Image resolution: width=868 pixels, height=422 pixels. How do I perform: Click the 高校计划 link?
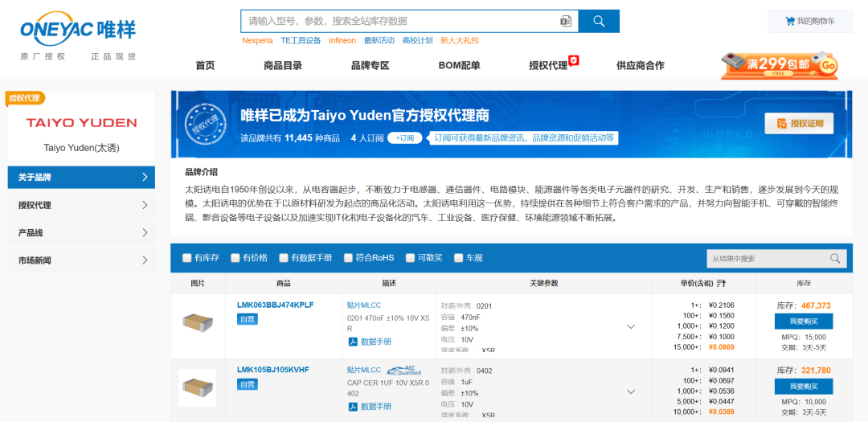point(417,40)
